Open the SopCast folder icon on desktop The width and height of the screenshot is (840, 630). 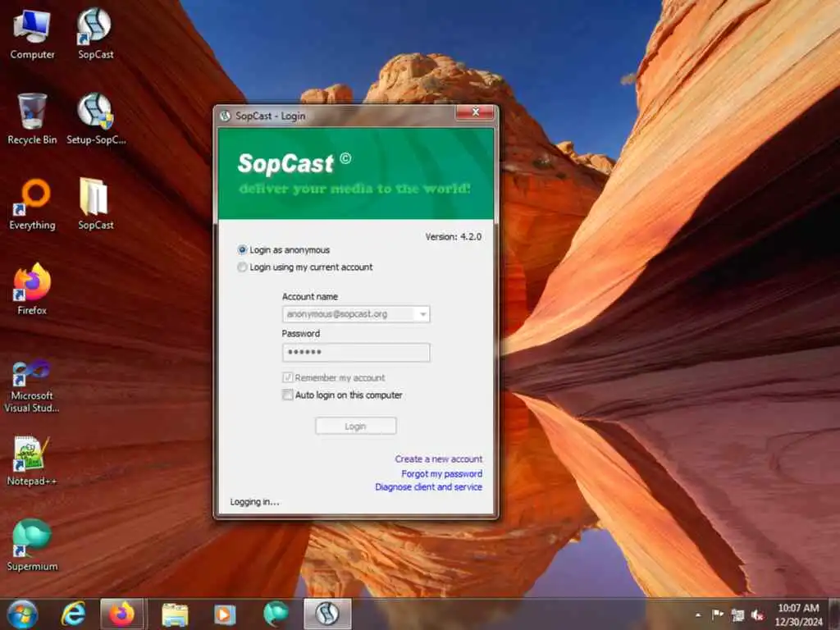95,204
